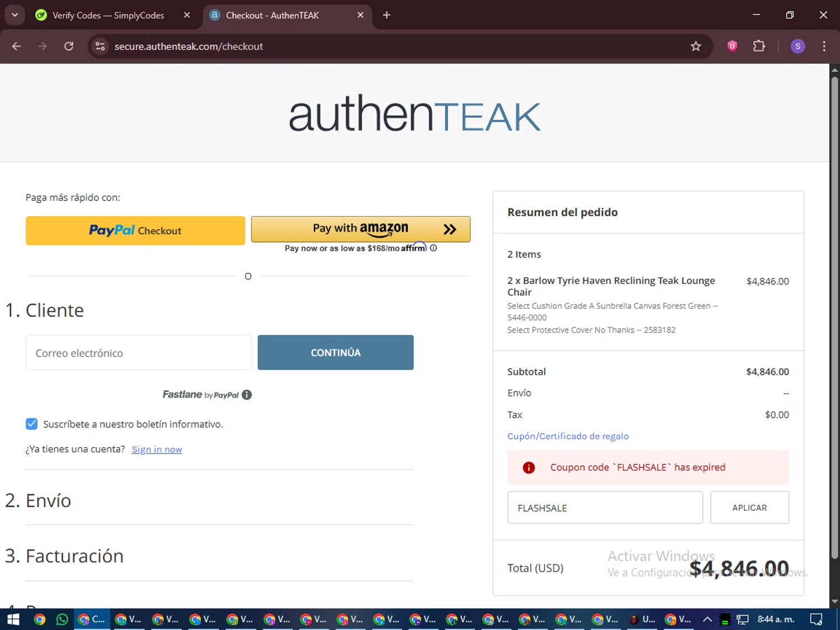Apply coupon with APLICAR button
Image resolution: width=840 pixels, height=630 pixels.
(750, 508)
